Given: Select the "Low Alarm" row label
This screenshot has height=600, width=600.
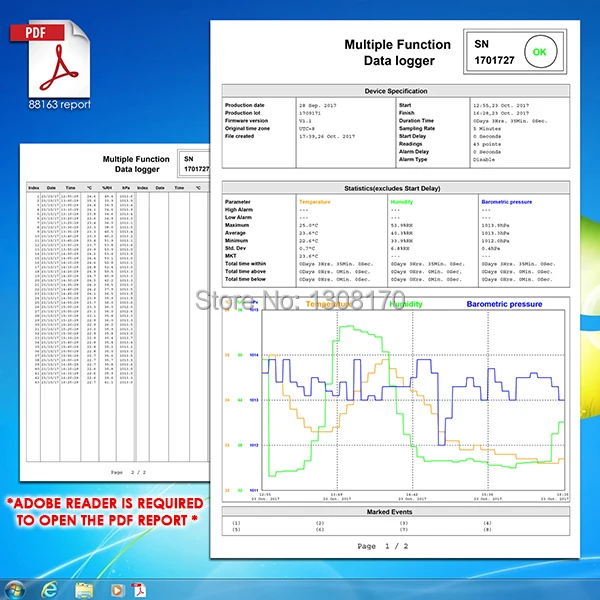Looking at the screenshot, I should tap(238, 217).
